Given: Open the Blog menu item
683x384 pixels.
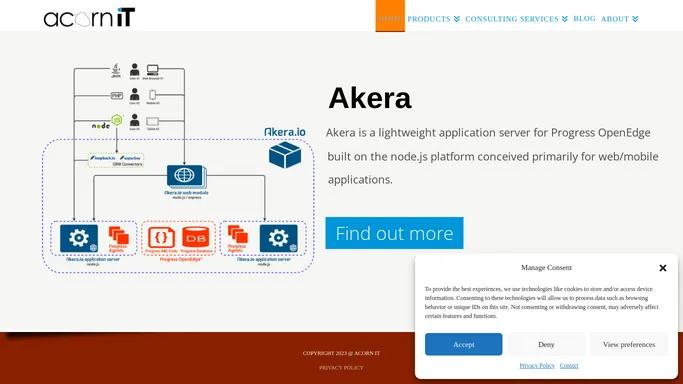Looking at the screenshot, I should coord(584,19).
